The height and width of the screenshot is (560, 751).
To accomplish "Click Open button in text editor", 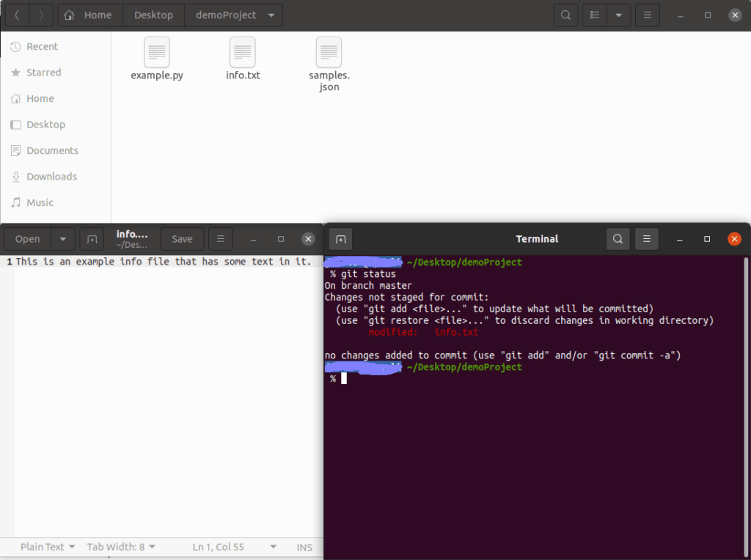I will [27, 239].
